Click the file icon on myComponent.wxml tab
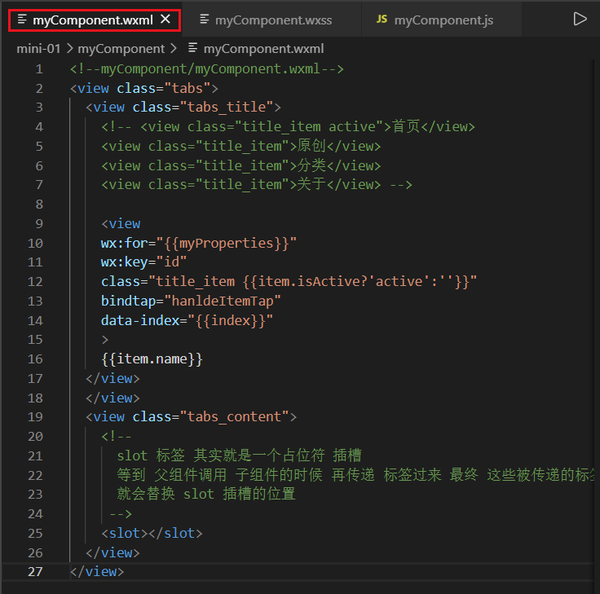Image resolution: width=600 pixels, height=594 pixels. (22, 19)
